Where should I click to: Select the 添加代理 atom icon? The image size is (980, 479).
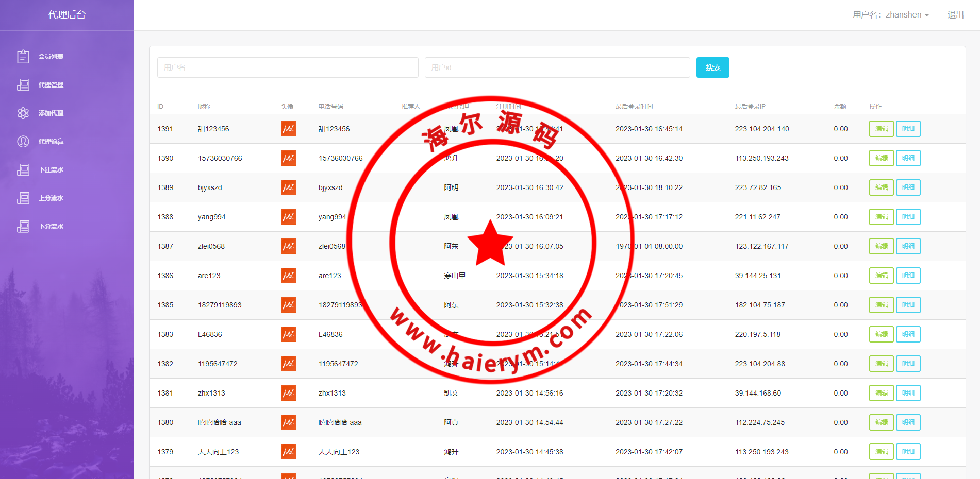[23, 113]
